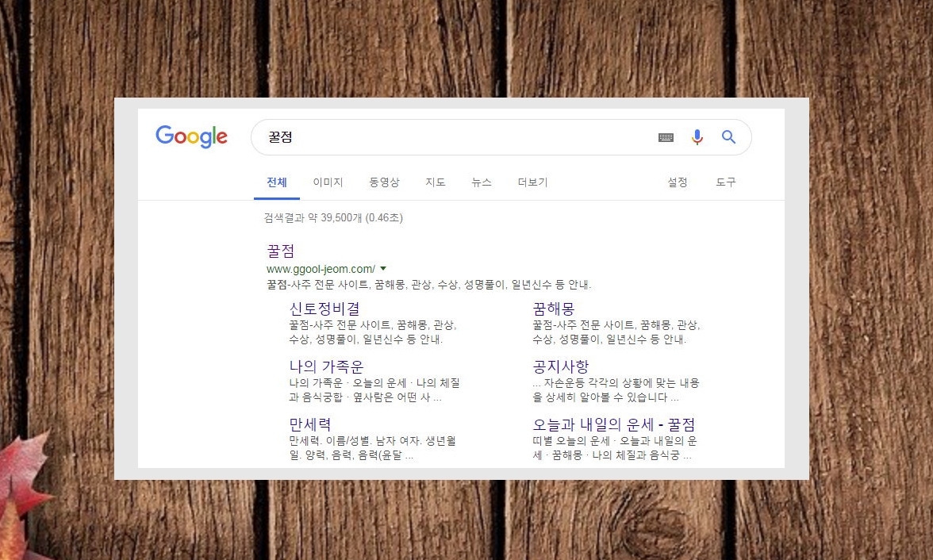Click the 나의 가족운 snippet text

pos(374,390)
